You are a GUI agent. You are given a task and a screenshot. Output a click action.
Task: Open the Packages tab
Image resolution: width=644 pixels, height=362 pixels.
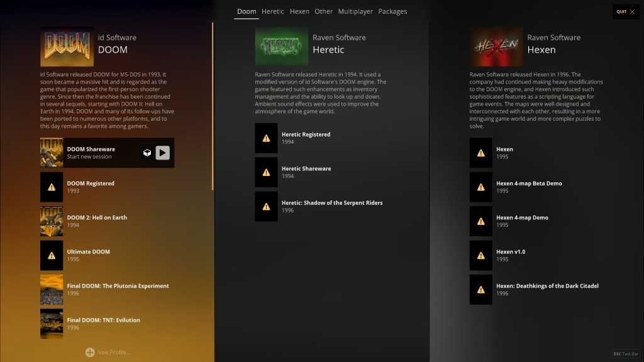(392, 11)
